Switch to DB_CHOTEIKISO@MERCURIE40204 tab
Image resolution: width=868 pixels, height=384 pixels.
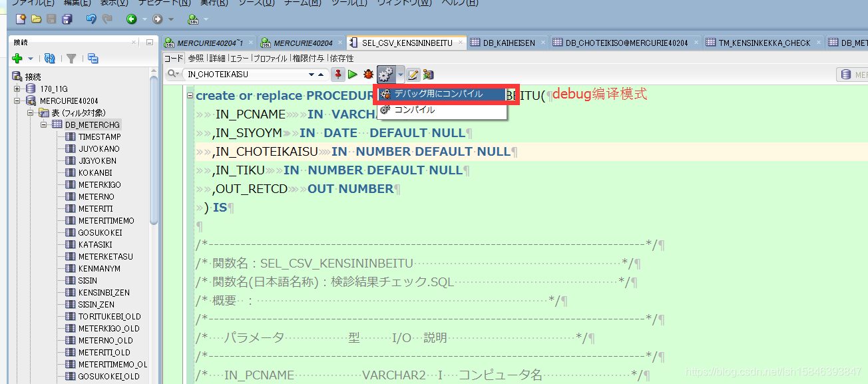coord(626,43)
